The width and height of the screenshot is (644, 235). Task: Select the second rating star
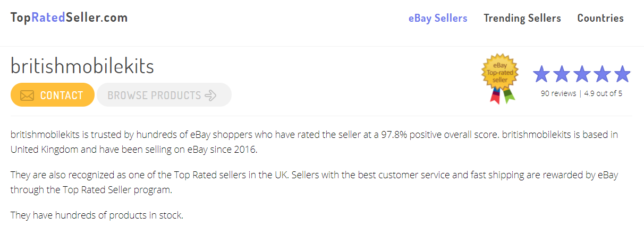point(562,74)
